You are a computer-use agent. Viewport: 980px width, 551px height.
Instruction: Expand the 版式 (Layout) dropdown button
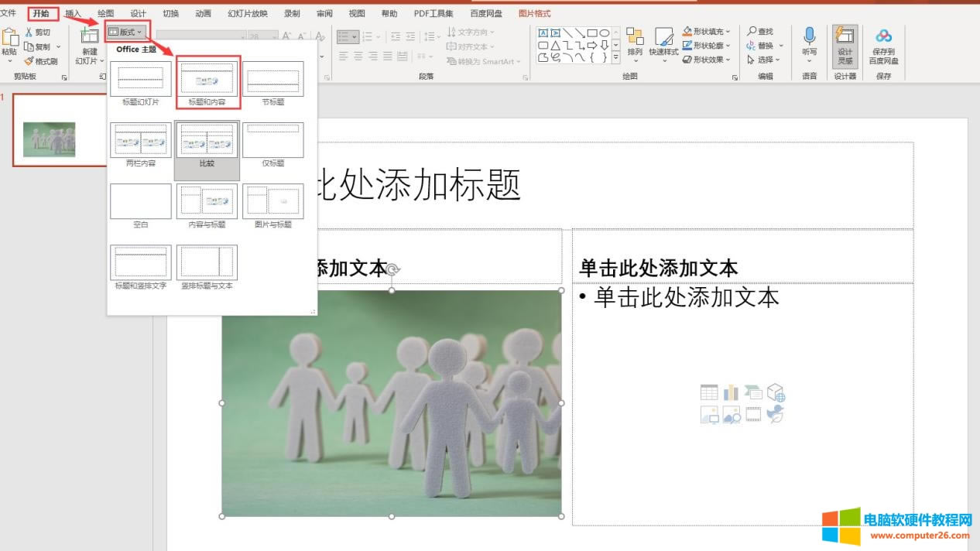coord(126,32)
